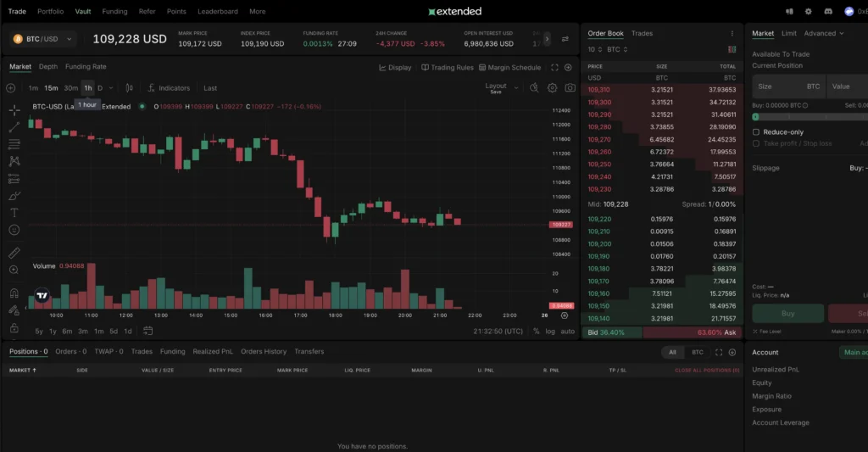This screenshot has height=452, width=868.
Task: Change order book grouping value 10
Action: [x=593, y=49]
